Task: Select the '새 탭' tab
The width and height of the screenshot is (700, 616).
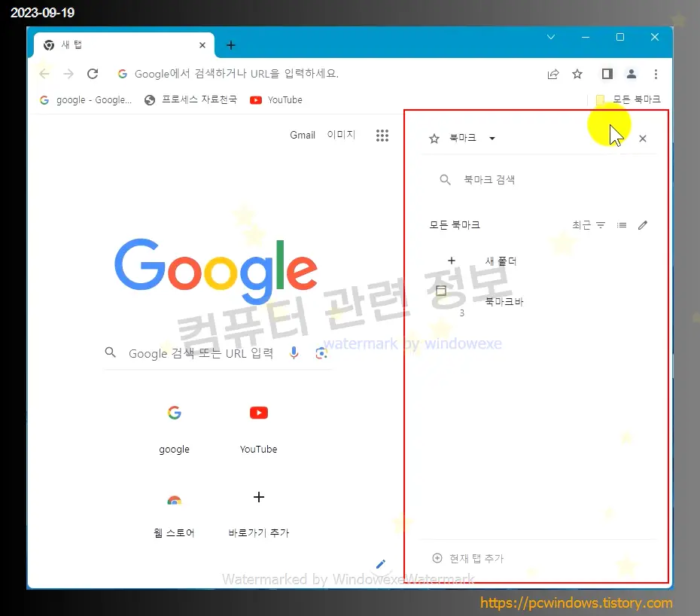Action: click(x=124, y=45)
